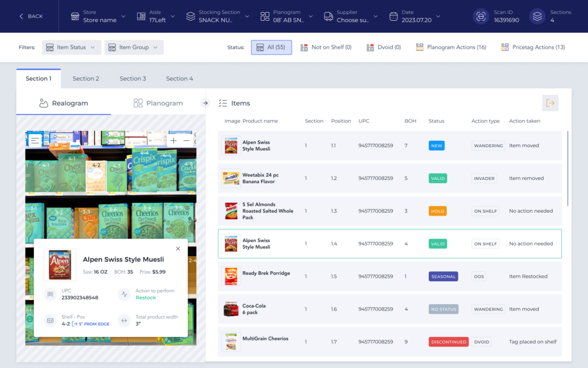Close the Alpen Swiss Style Muesli popup
588x368 pixels.
tap(178, 248)
